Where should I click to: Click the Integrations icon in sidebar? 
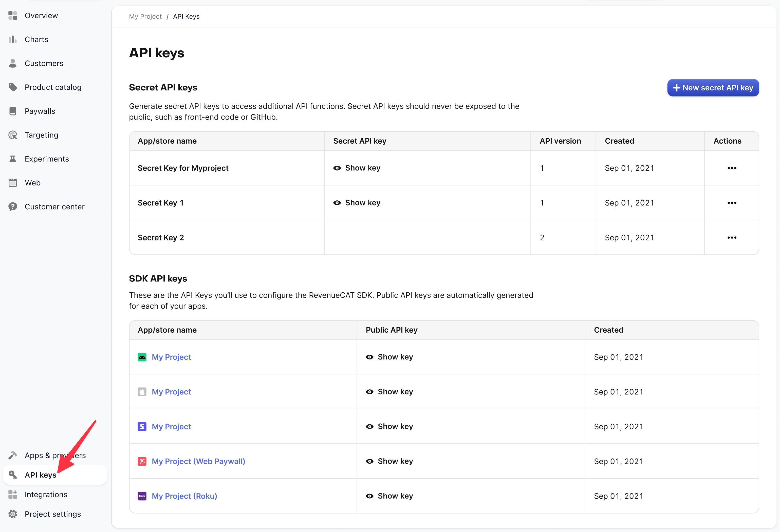point(13,495)
